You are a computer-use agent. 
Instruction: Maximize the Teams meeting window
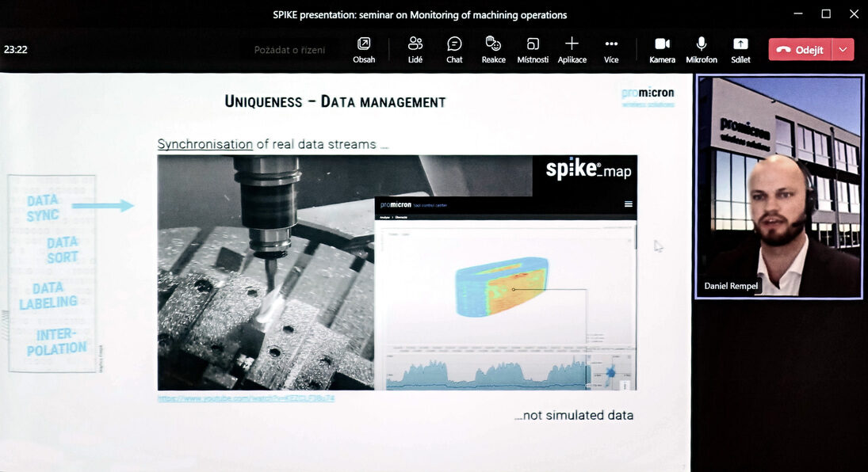826,13
